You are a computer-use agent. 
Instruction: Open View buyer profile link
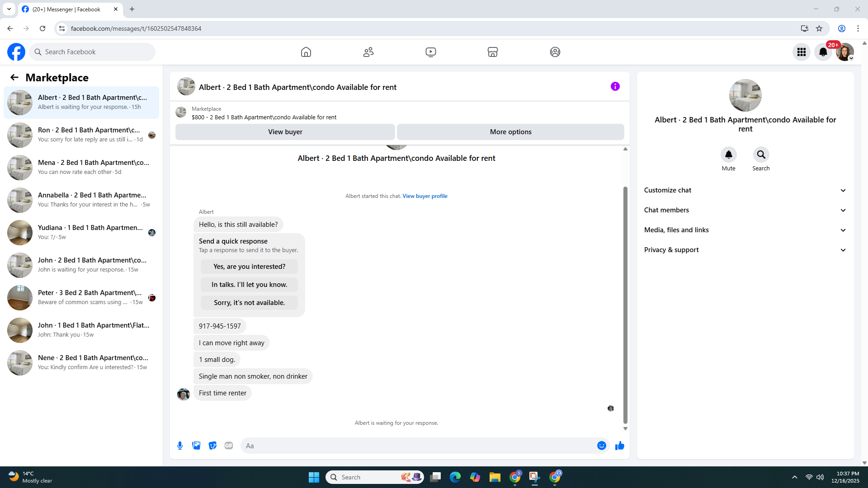pyautogui.click(x=425, y=196)
